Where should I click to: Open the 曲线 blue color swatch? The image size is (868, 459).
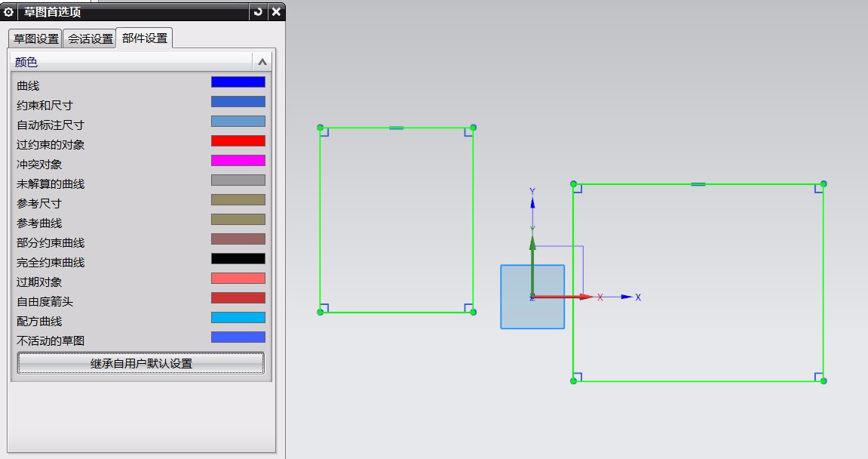238,82
